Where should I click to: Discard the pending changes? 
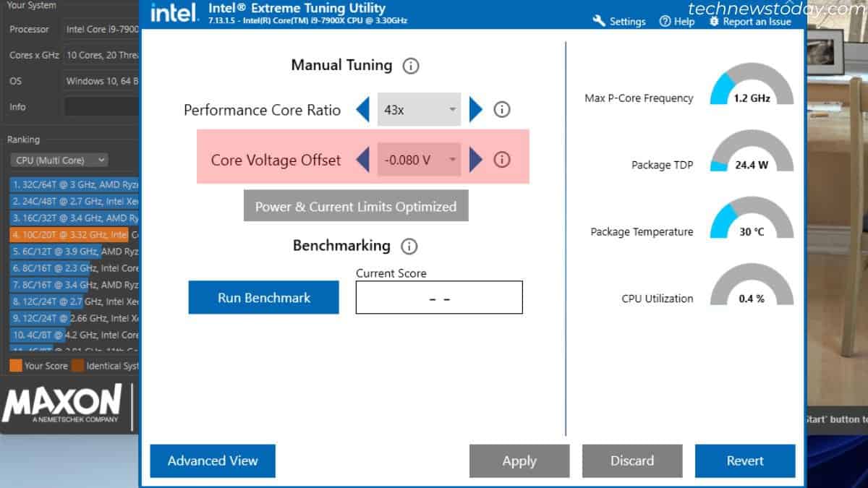[x=632, y=461]
